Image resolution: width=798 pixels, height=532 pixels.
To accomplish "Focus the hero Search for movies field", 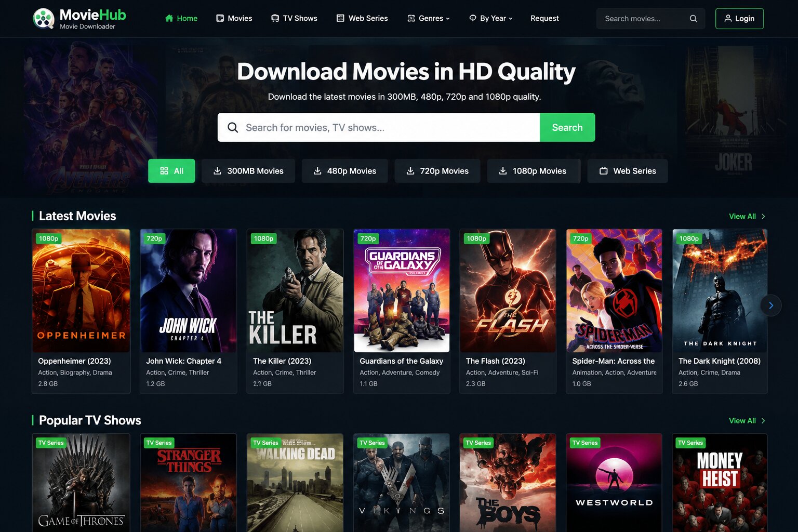I will [x=379, y=127].
